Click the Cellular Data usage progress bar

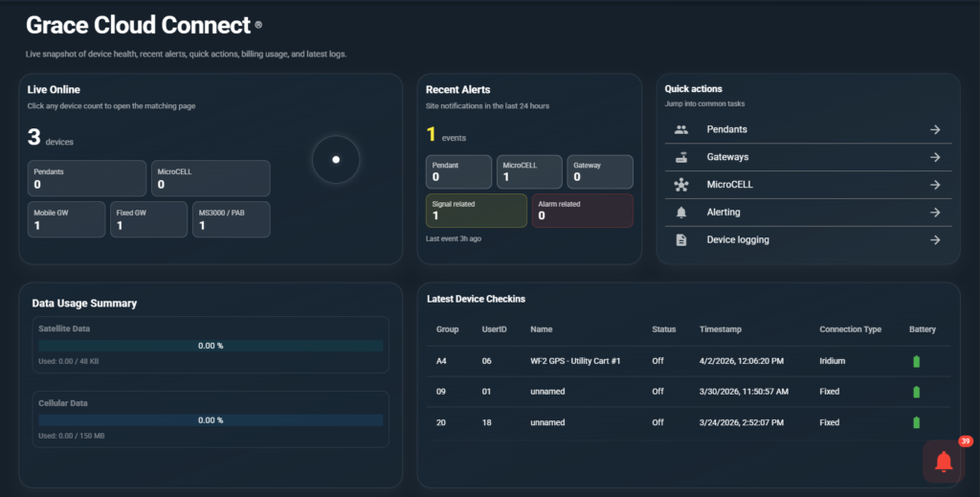(x=211, y=420)
